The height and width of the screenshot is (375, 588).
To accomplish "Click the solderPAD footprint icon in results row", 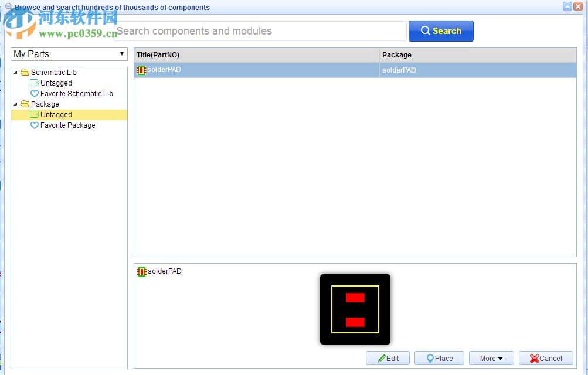I will tap(141, 70).
